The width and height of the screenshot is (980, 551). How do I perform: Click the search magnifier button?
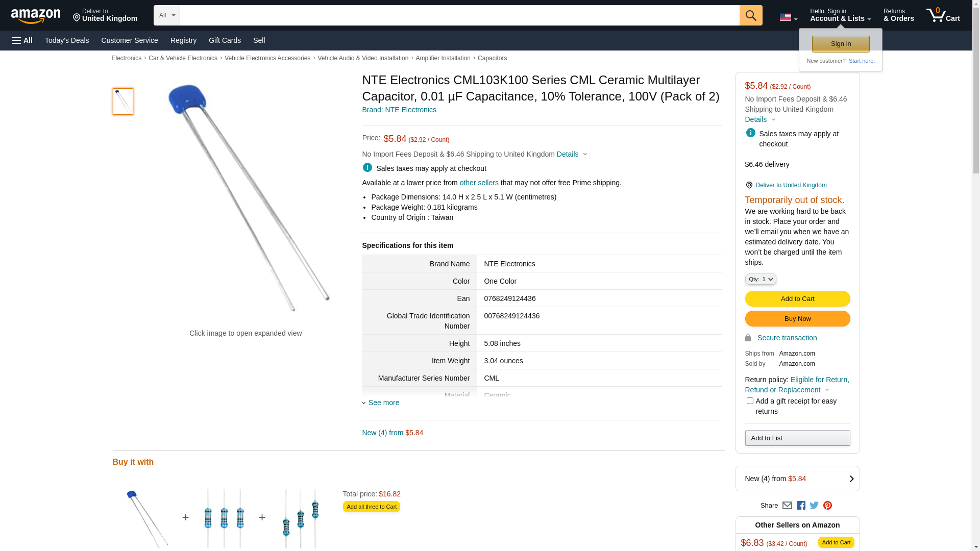pyautogui.click(x=750, y=15)
